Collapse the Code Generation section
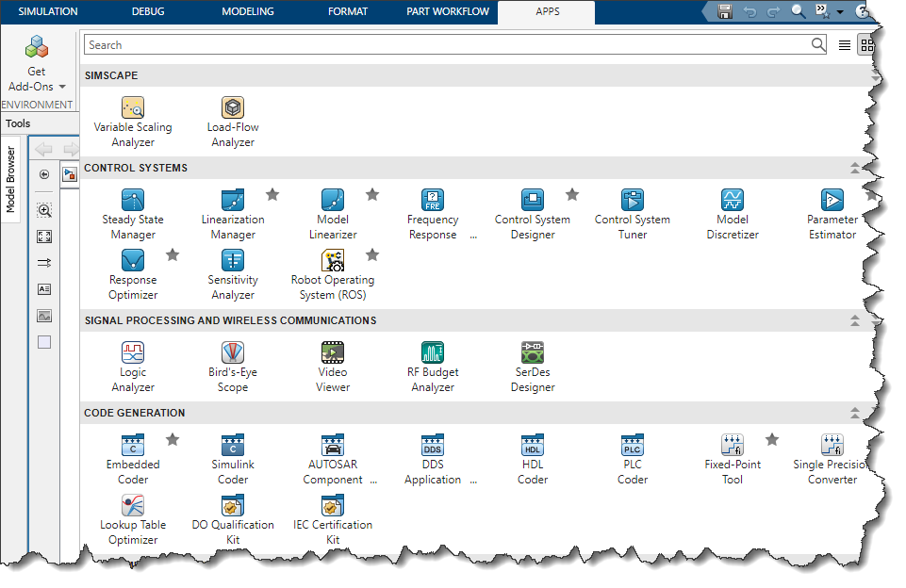 tap(855, 414)
